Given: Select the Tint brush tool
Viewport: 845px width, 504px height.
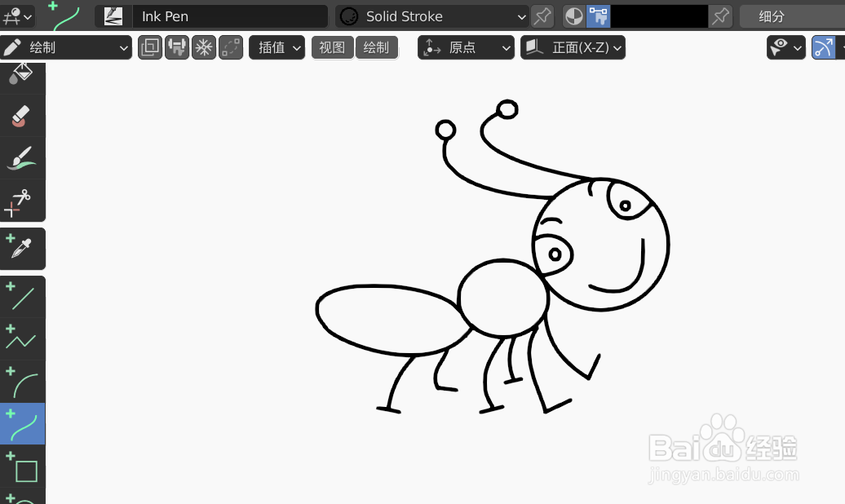Looking at the screenshot, I should (22, 158).
